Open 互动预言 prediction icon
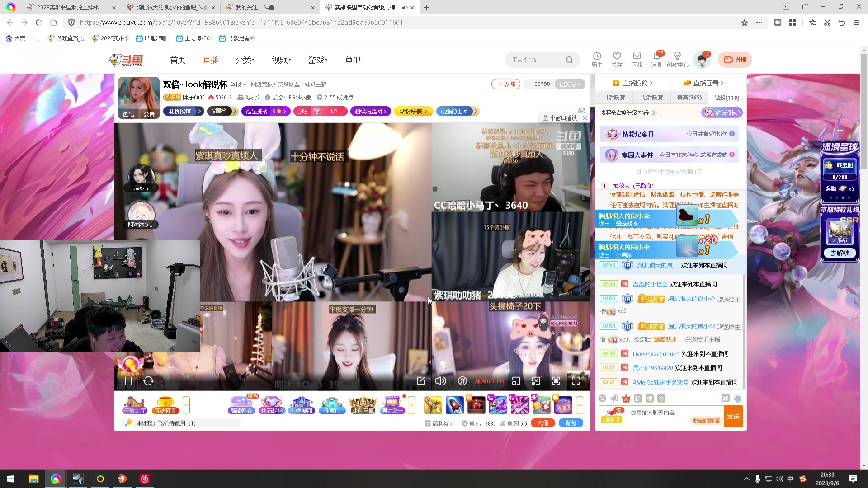The image size is (868, 488). [165, 405]
